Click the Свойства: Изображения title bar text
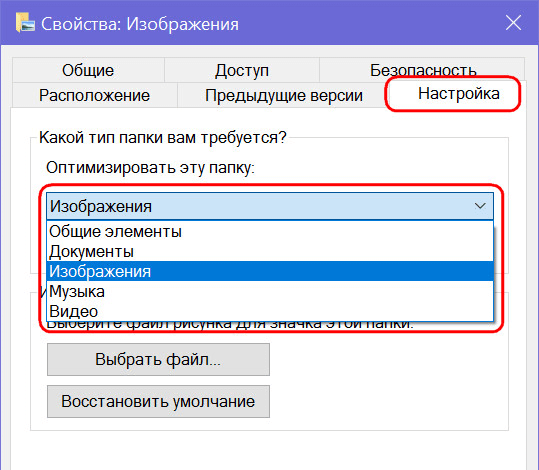Image resolution: width=539 pixels, height=470 pixels. pyautogui.click(x=140, y=24)
